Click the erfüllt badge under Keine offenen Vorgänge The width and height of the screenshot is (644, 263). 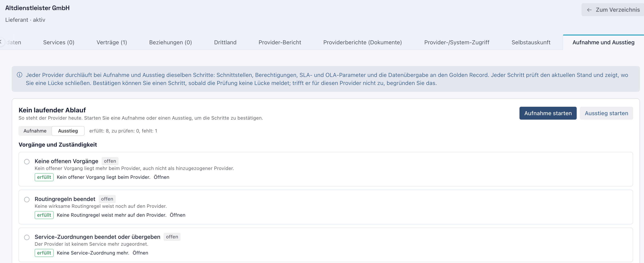pyautogui.click(x=44, y=177)
